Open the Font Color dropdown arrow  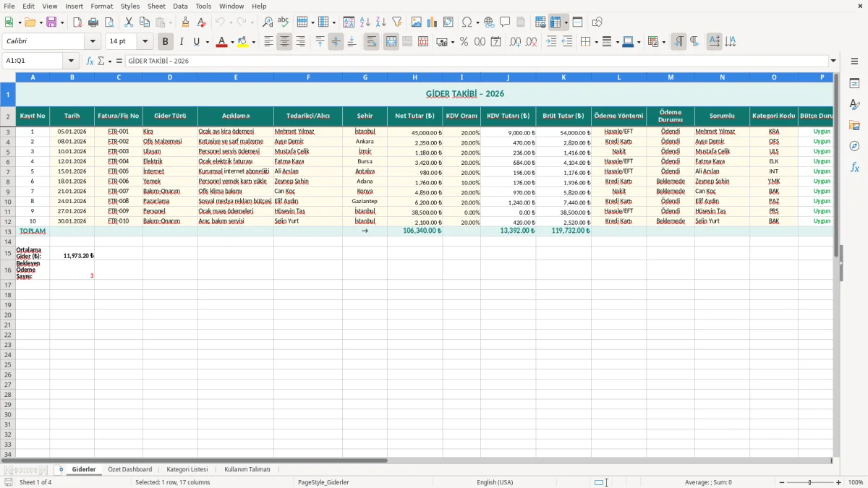231,42
